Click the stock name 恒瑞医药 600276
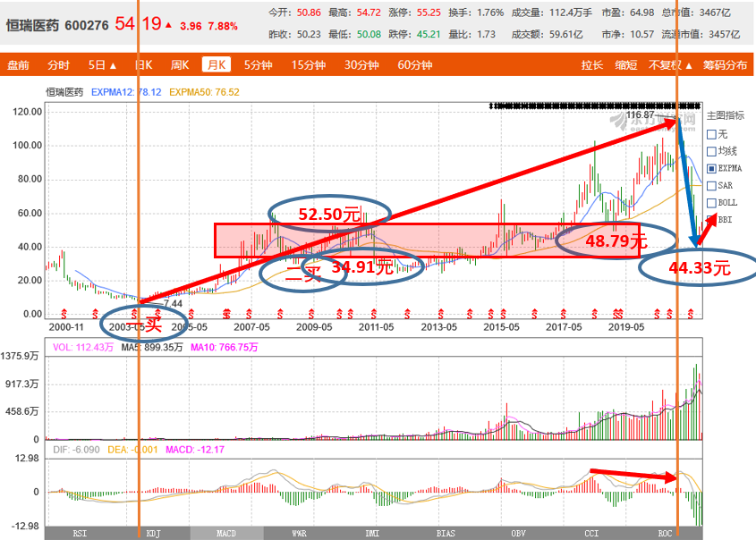This screenshot has width=756, height=540. point(57,25)
